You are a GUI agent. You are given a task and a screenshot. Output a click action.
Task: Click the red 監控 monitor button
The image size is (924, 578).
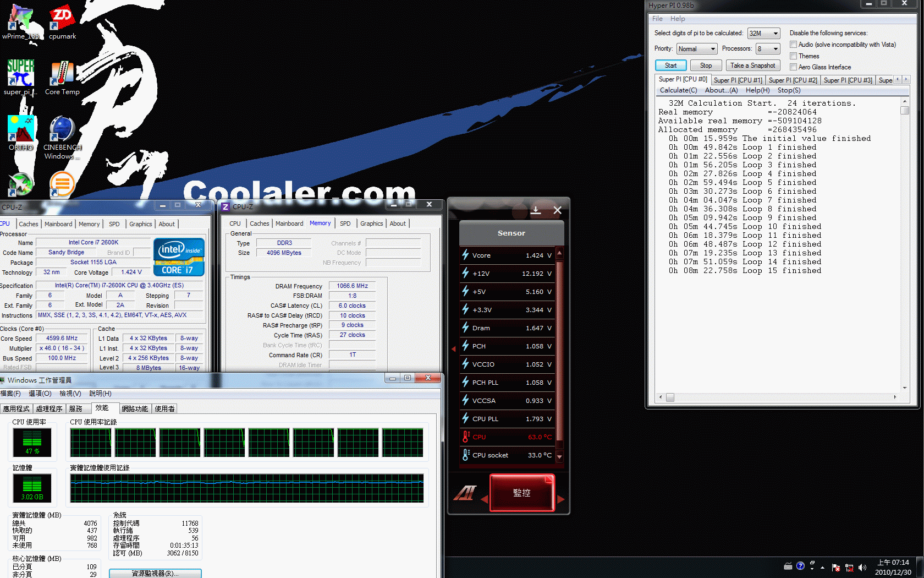coord(522,493)
